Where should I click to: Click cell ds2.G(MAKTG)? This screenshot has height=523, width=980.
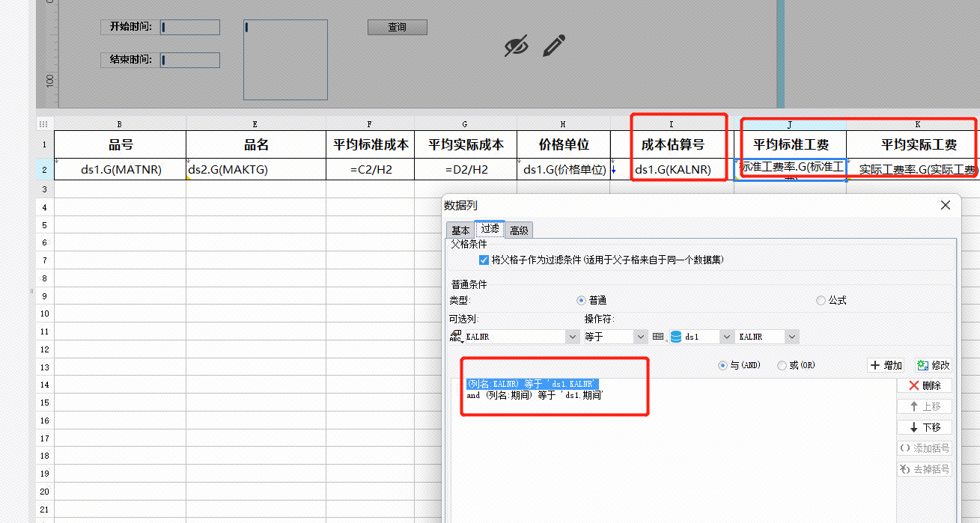point(255,169)
